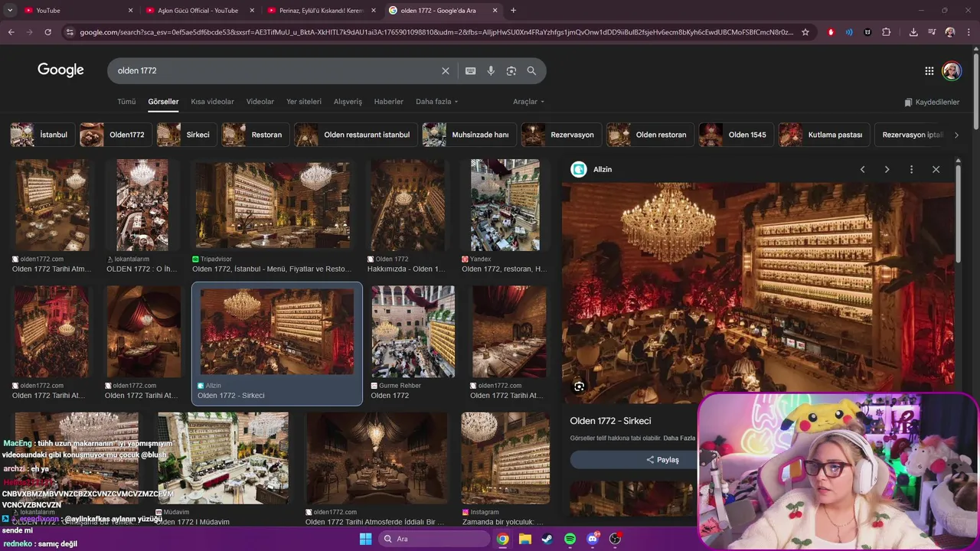The height and width of the screenshot is (551, 980).
Task: Open Steam from the taskbar
Action: [547, 539]
